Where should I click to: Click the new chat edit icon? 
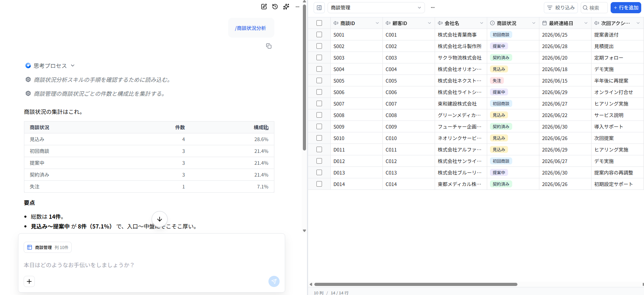(x=264, y=7)
